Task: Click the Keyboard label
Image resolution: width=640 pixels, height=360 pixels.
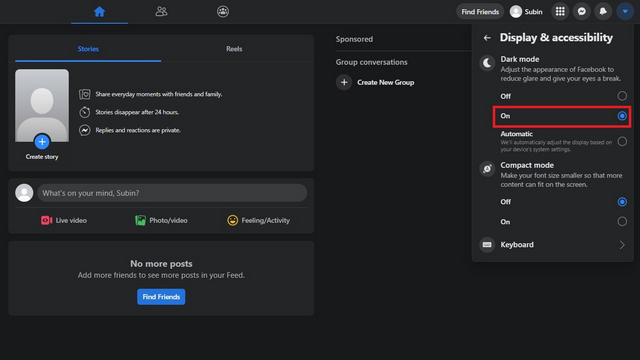Action: coord(517,244)
